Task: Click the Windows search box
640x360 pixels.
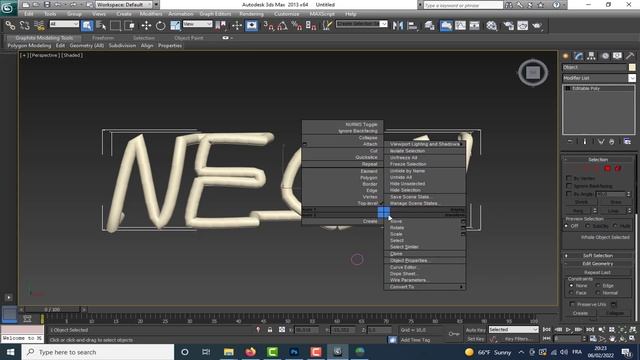Action: (98, 352)
